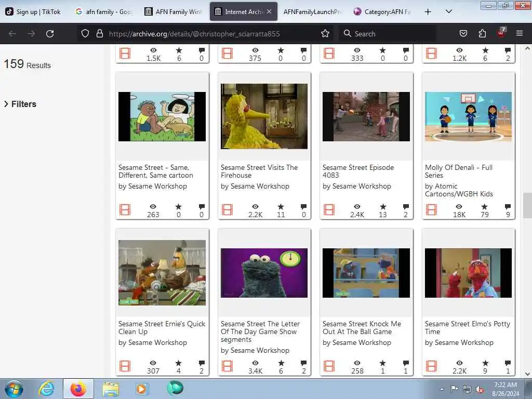Open Same, Different, Same cartoon thumbnail
The image size is (532, 399).
[162, 116]
